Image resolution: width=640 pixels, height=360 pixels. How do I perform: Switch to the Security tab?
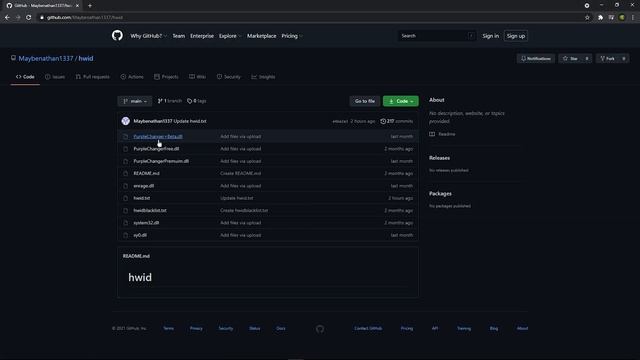229,77
